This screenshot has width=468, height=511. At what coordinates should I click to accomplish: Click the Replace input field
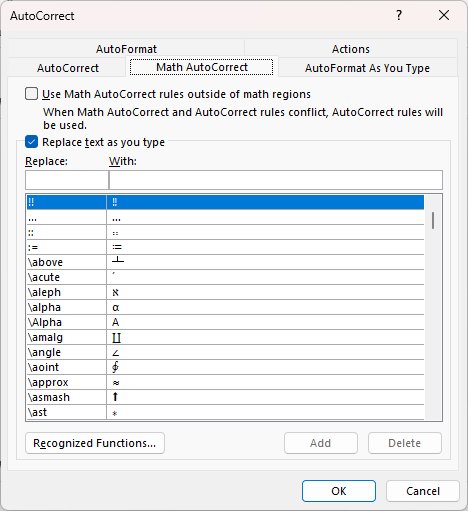[x=67, y=180]
